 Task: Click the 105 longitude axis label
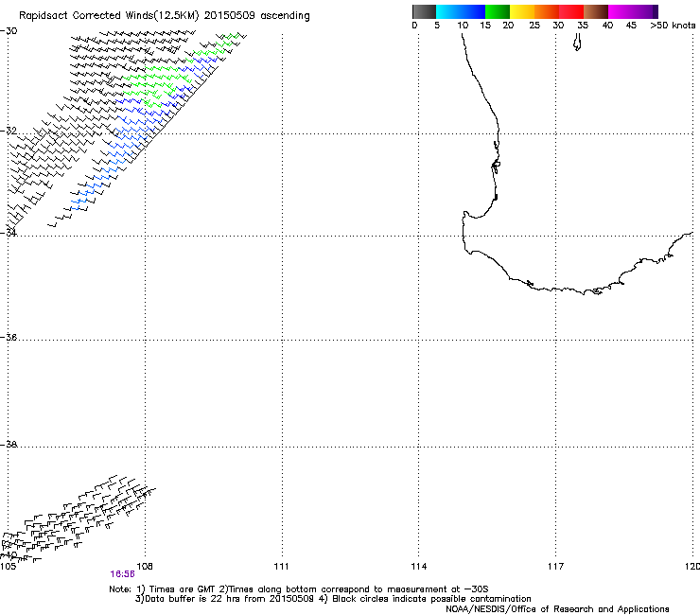point(8,567)
